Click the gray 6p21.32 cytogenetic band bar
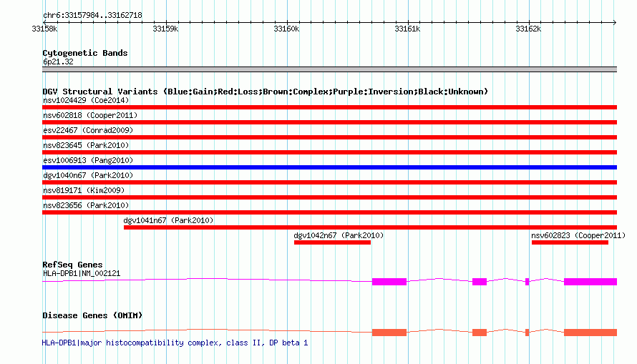 point(329,69)
